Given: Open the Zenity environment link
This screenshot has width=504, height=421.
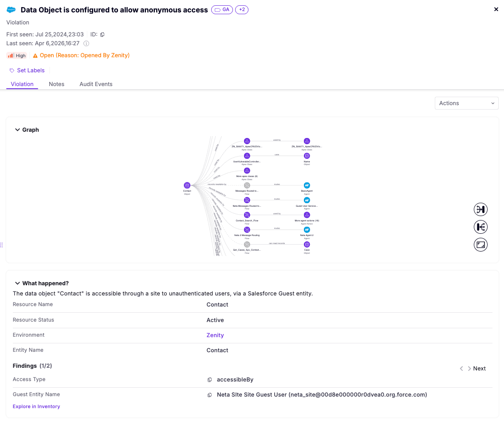Looking at the screenshot, I should point(215,335).
